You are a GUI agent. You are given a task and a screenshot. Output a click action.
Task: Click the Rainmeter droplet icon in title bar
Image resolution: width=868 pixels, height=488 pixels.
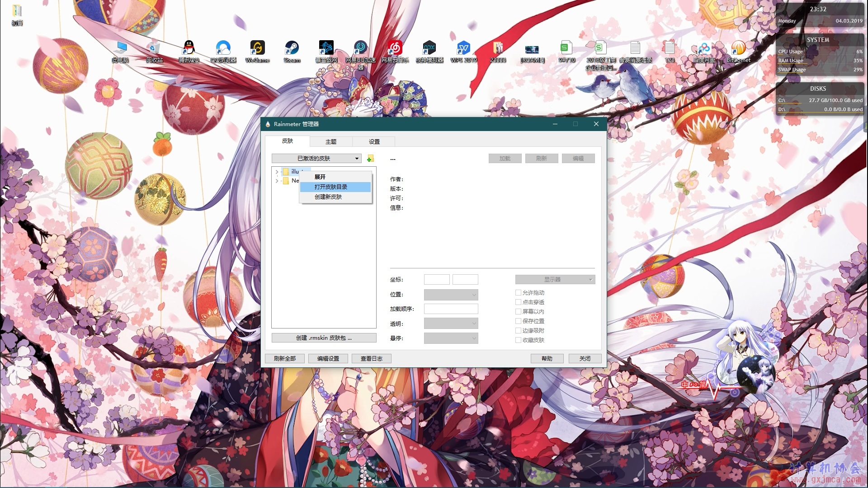tap(268, 124)
